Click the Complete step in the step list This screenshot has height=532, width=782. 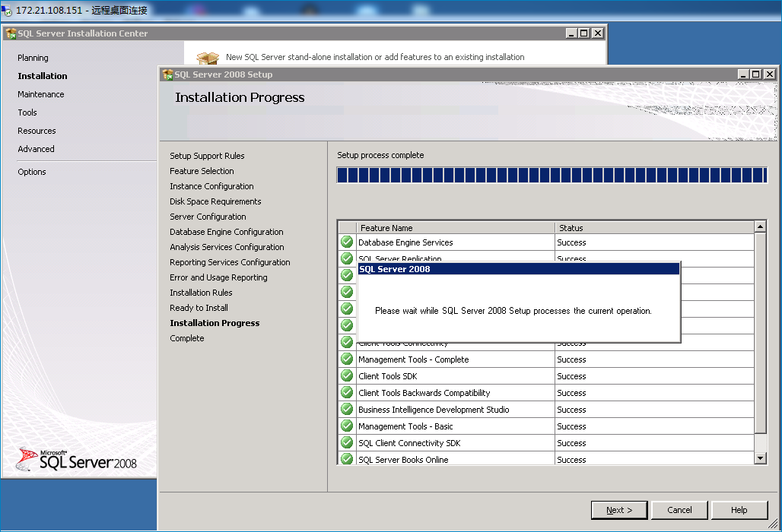[187, 338]
